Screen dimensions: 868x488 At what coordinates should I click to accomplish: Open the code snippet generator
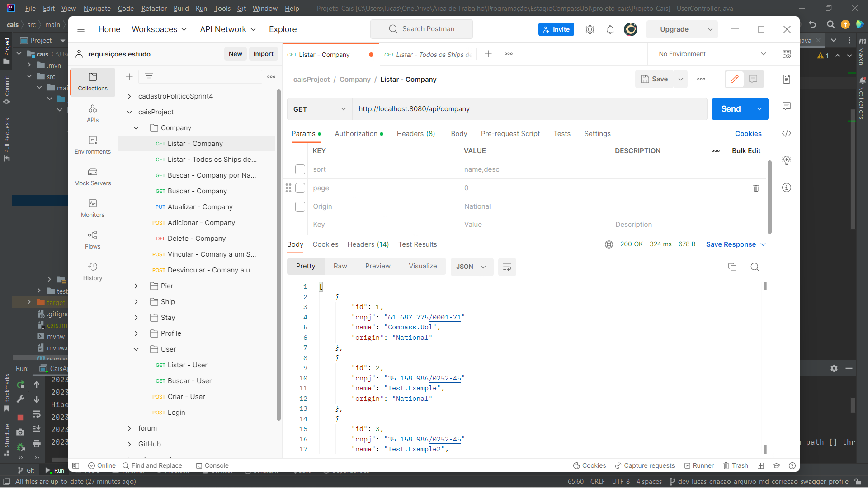point(787,133)
